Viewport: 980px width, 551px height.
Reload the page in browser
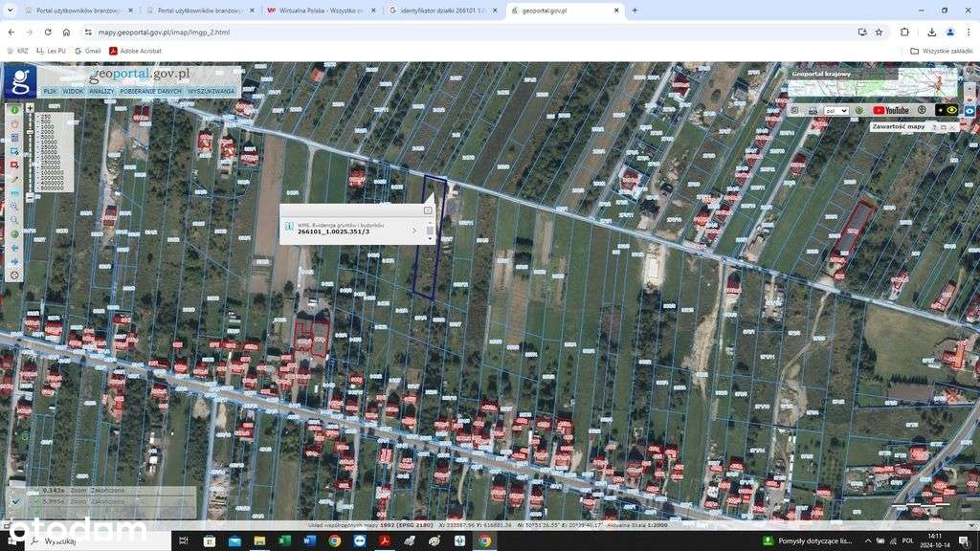pyautogui.click(x=48, y=32)
